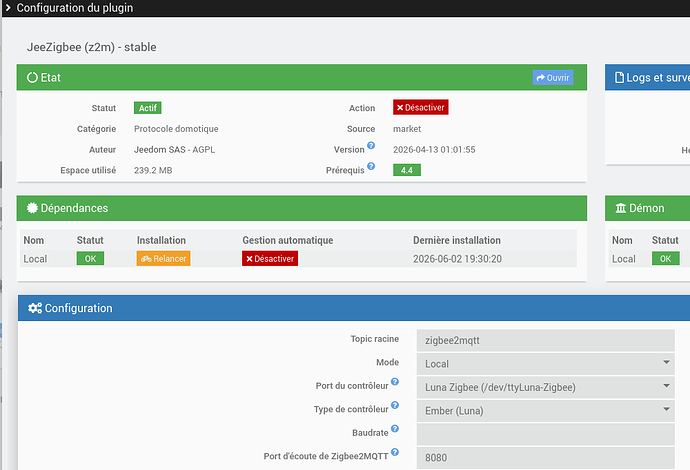Click the Dépendances gear icon
Screen dimensions: 690x470
[x=32, y=208]
